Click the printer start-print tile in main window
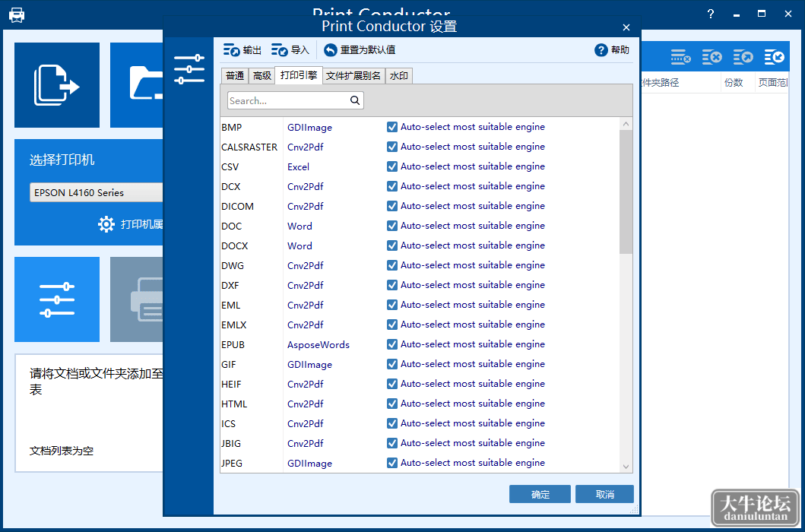Viewport: 805px width, 532px height. pyautogui.click(x=137, y=299)
